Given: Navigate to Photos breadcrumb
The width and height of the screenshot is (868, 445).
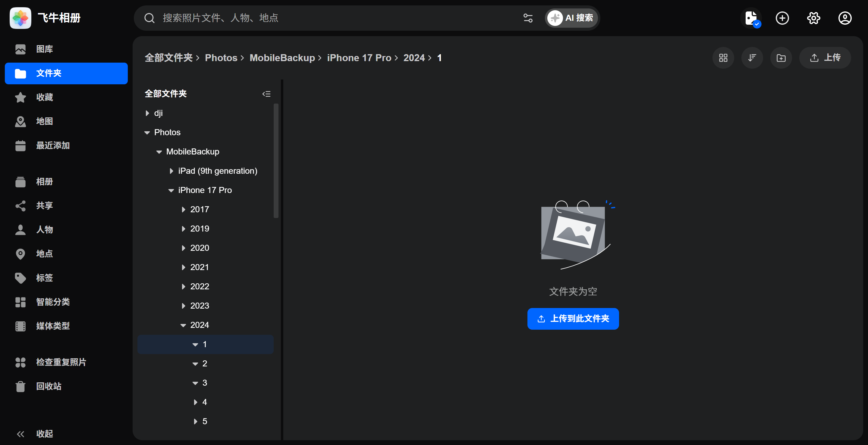Looking at the screenshot, I should coord(221,58).
